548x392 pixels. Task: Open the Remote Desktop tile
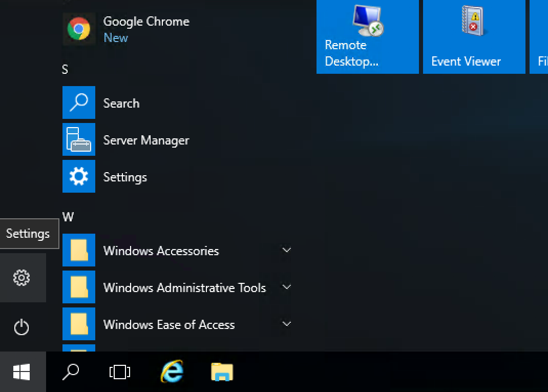tap(367, 37)
